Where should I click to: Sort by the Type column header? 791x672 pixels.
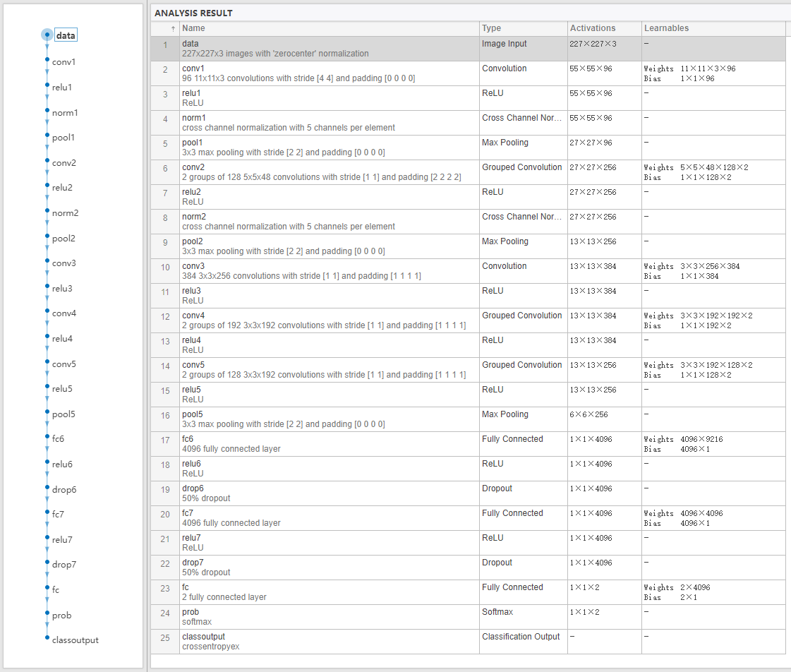coord(523,28)
